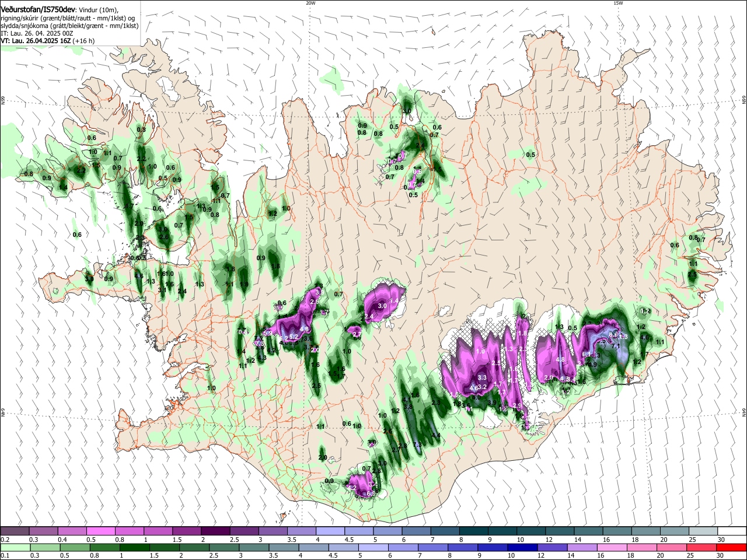
Task: Select the lower legend swatch between 8 and 9
Action: [x=463, y=547]
